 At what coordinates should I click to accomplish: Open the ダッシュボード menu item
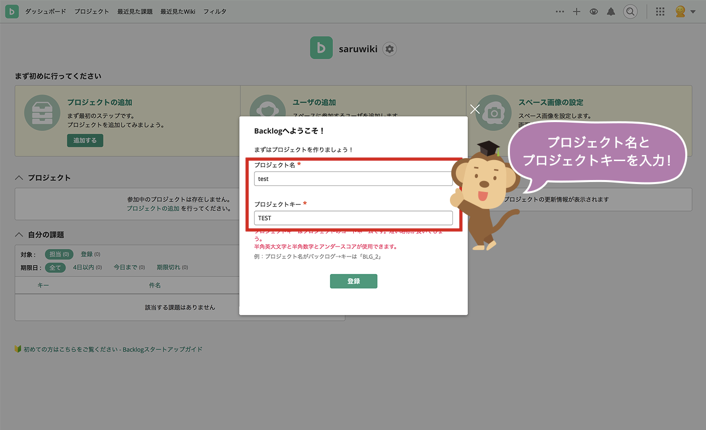pyautogui.click(x=45, y=11)
